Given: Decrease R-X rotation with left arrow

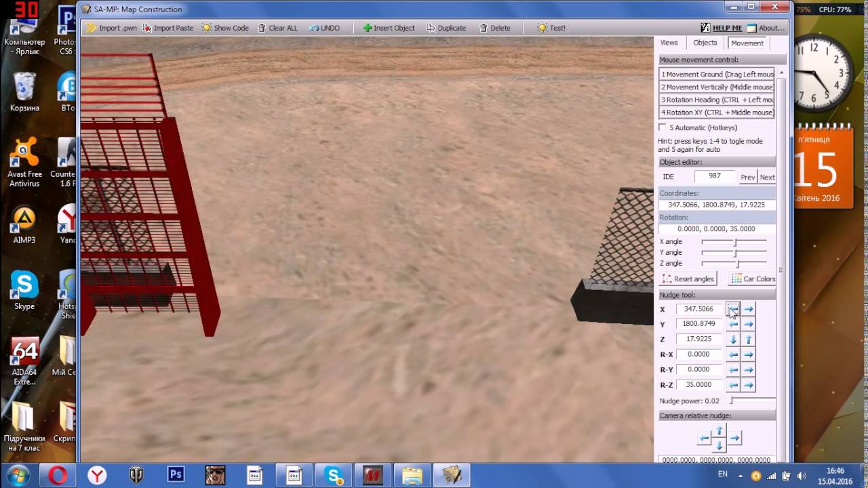Looking at the screenshot, I should click(733, 354).
